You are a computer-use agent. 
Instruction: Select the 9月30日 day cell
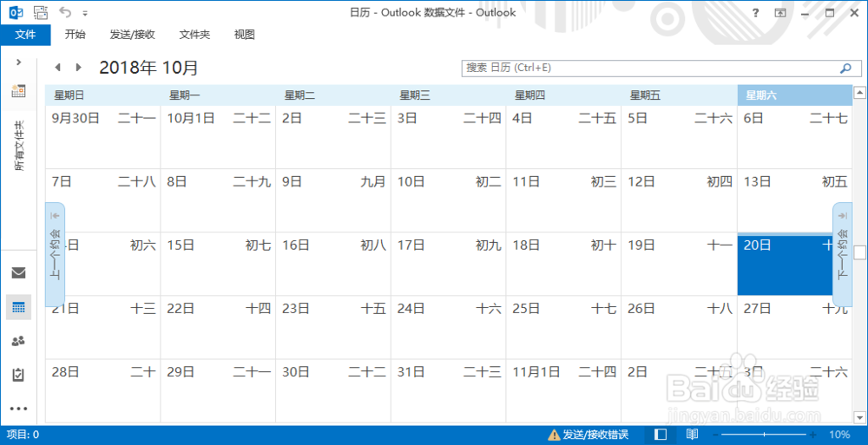pyautogui.click(x=103, y=137)
